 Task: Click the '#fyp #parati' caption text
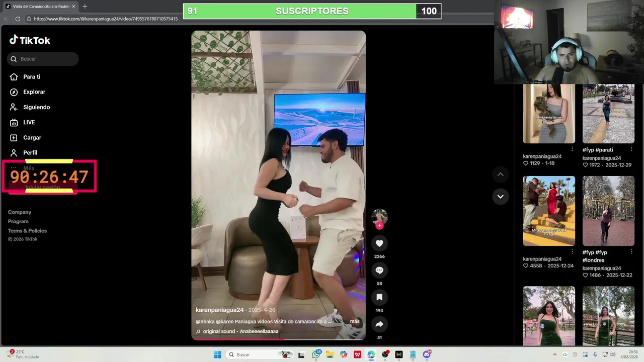point(598,150)
